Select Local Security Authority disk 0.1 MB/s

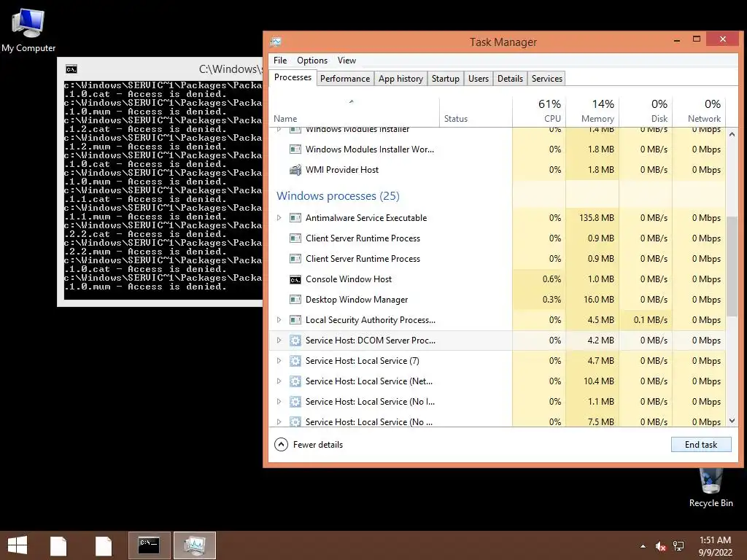point(650,320)
